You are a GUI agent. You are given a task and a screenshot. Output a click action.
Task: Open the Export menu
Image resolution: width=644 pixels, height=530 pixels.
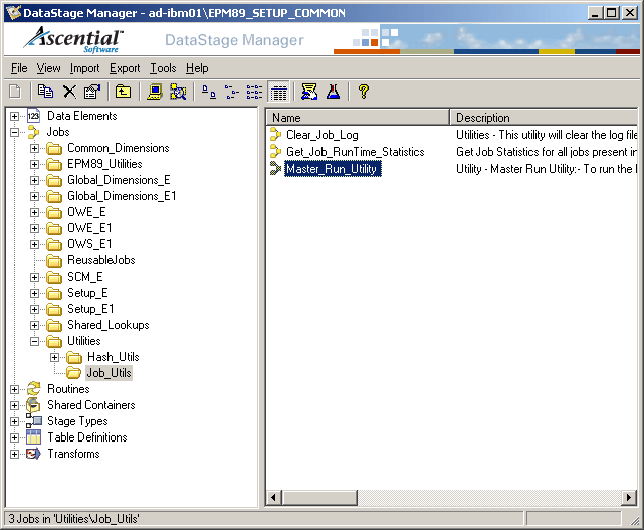pos(125,68)
